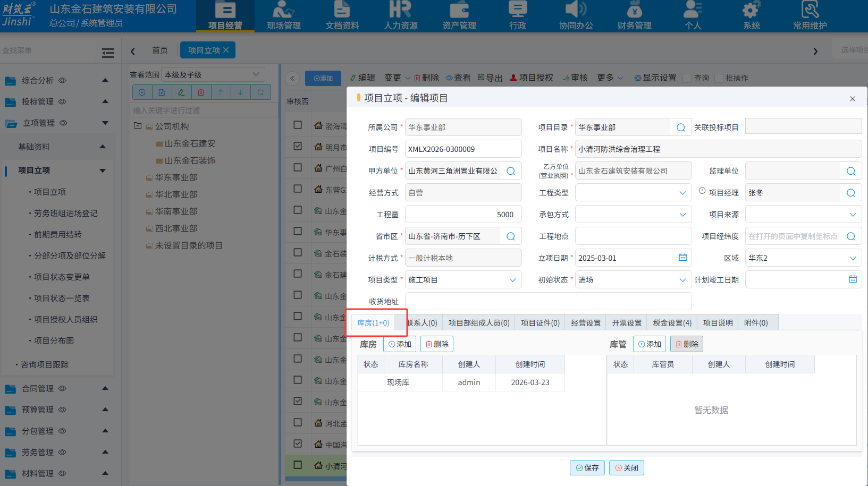Open the 承包方式 dropdown
868x486 pixels.
pos(633,215)
